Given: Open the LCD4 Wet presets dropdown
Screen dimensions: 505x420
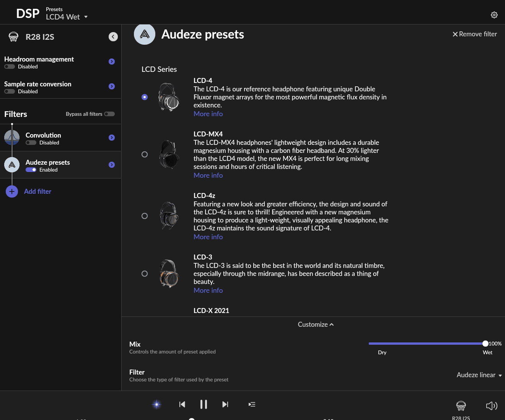Looking at the screenshot, I should 67,17.
